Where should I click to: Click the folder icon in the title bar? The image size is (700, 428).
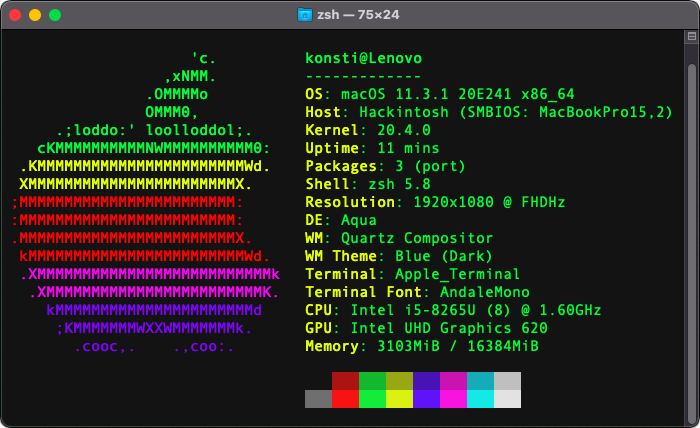click(304, 15)
